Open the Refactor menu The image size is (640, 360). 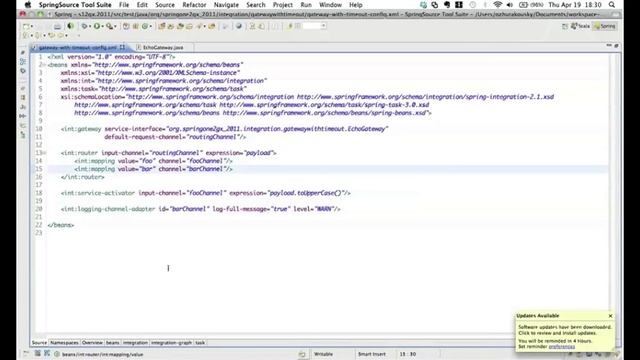click(194, 5)
